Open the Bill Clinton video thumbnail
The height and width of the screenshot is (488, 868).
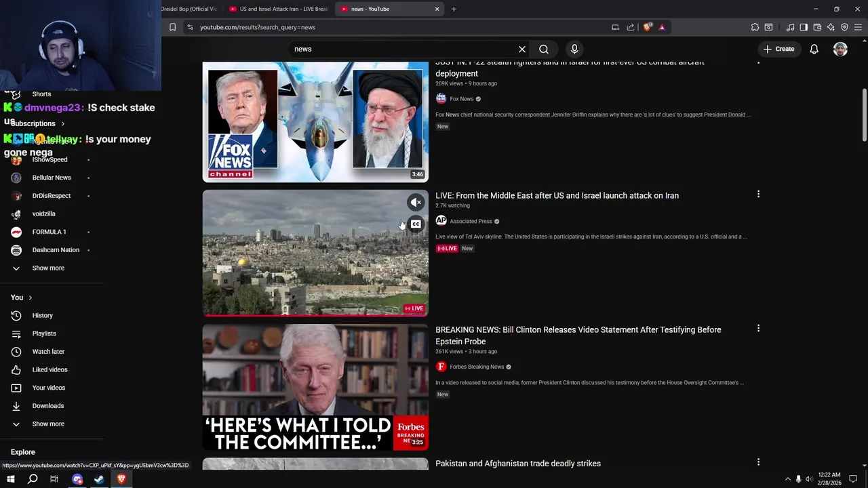click(x=315, y=387)
